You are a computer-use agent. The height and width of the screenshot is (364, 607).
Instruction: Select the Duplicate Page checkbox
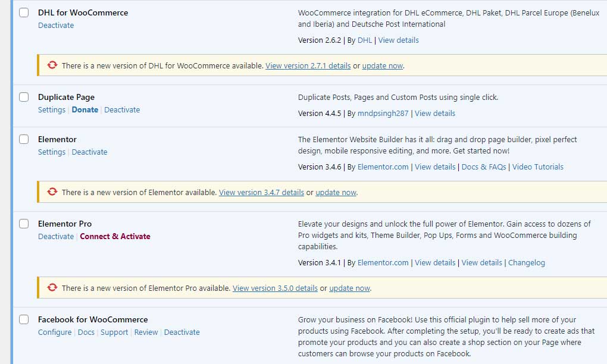pos(23,96)
